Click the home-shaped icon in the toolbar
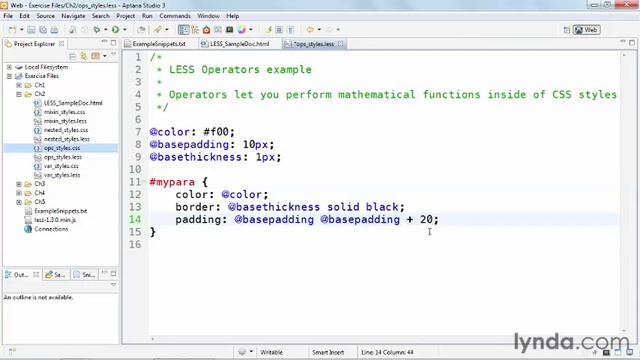Viewport: 640px width, 360px height. click(207, 29)
